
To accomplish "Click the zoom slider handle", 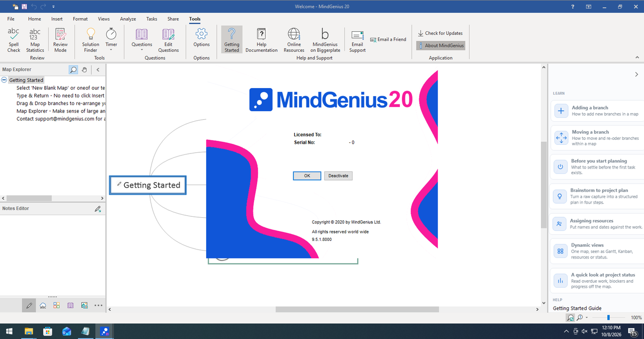I will click(x=608, y=317).
